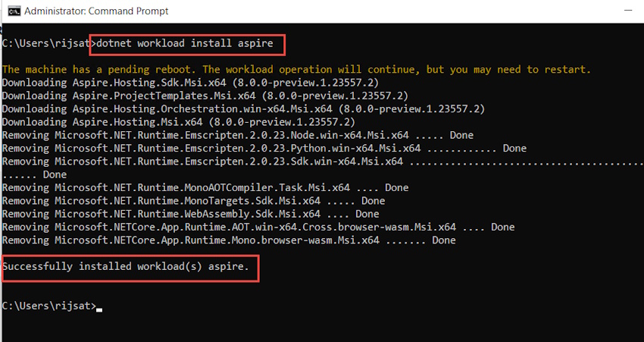Click the AOT.win-x64.Cross.browser-wasm removal line
Viewport: 644px width, 342px height.
[x=258, y=227]
